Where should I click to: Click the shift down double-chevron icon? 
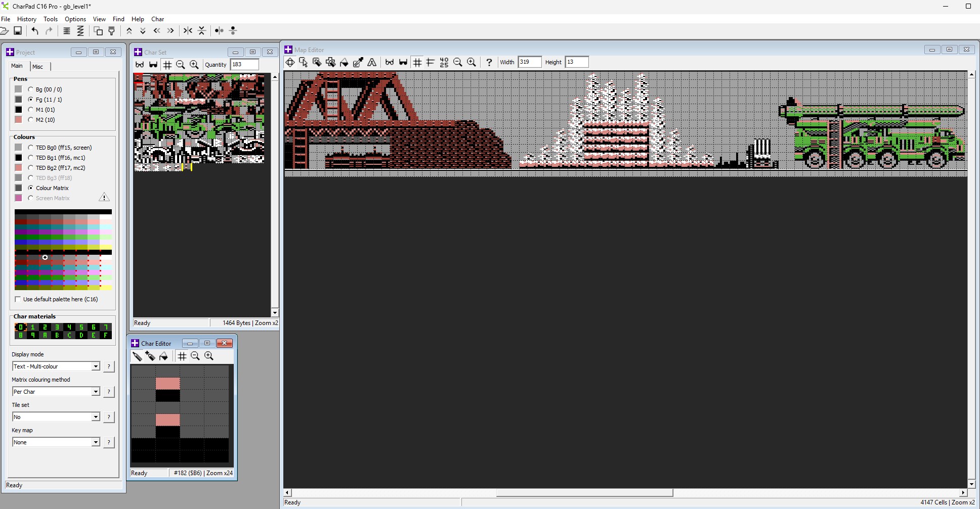tap(143, 31)
